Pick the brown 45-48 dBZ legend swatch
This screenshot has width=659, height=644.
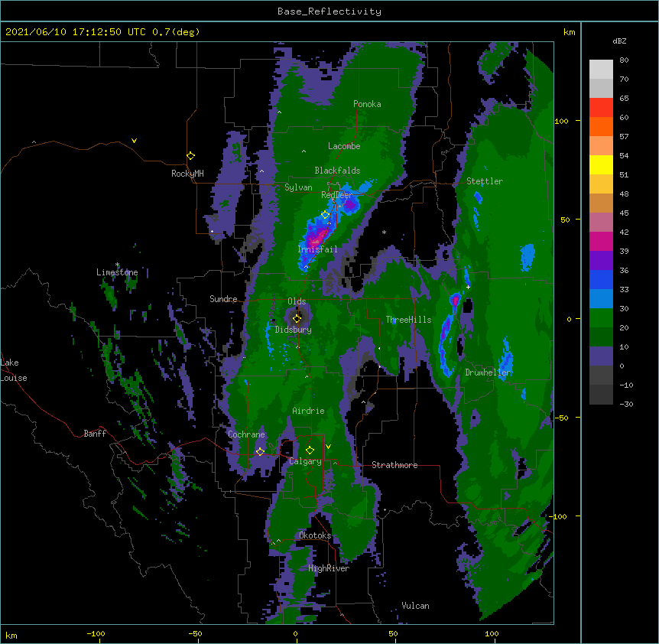(601, 203)
